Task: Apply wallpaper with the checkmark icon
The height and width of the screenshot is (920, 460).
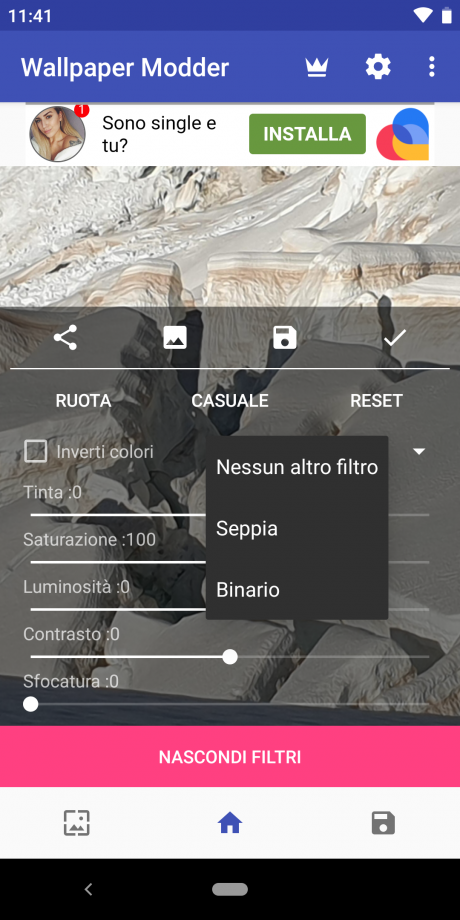Action: 395,338
